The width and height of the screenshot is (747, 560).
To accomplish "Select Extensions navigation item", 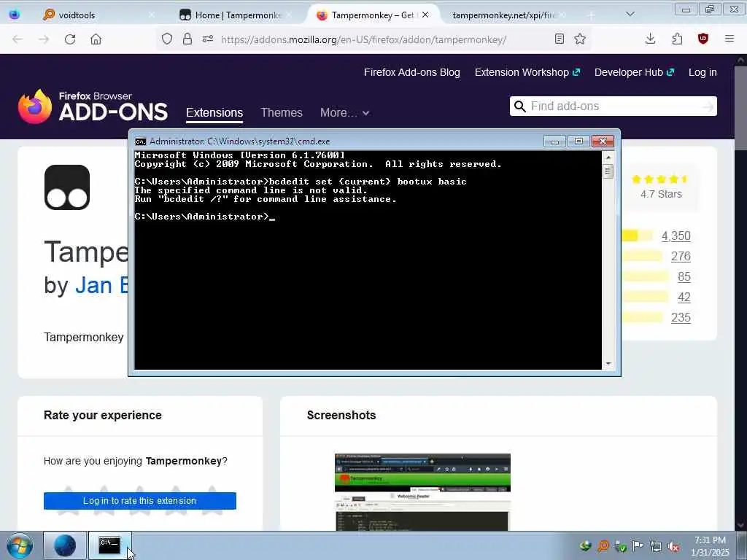I will [214, 113].
